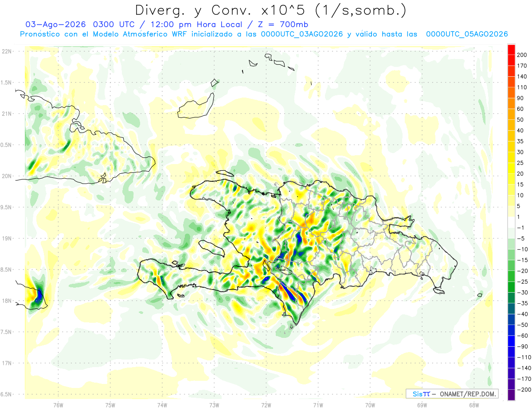Image resolution: width=532 pixels, height=411 pixels.
Task: Pick the bright red swatch above 200
Action: 511,50
